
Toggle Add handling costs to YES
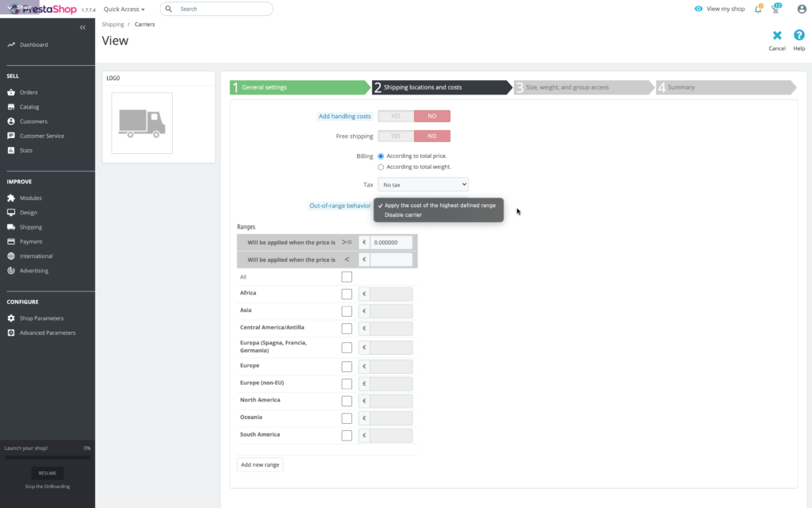396,116
